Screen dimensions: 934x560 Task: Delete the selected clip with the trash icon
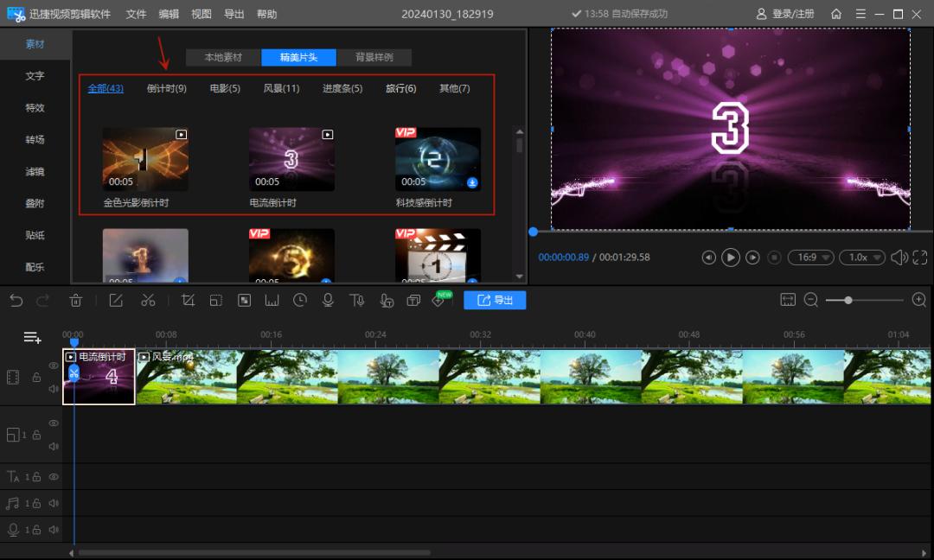pos(76,300)
